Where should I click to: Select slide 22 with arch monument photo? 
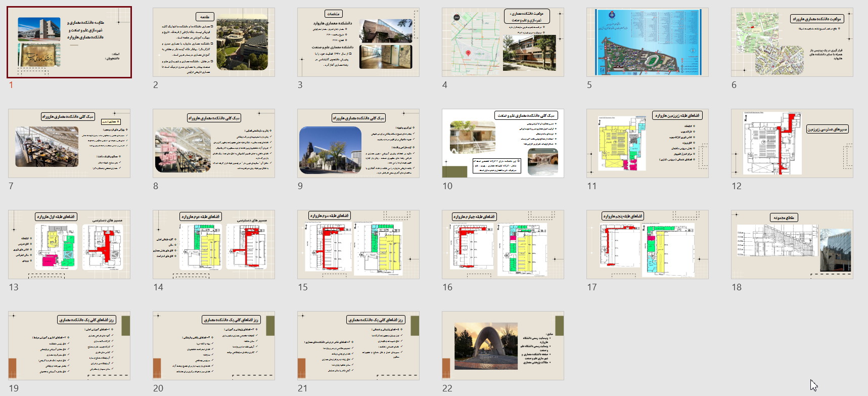pos(503,346)
